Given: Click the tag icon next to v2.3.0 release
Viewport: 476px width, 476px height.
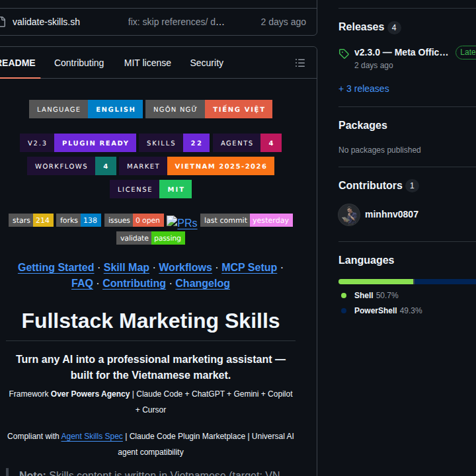Looking at the screenshot, I should tap(344, 54).
